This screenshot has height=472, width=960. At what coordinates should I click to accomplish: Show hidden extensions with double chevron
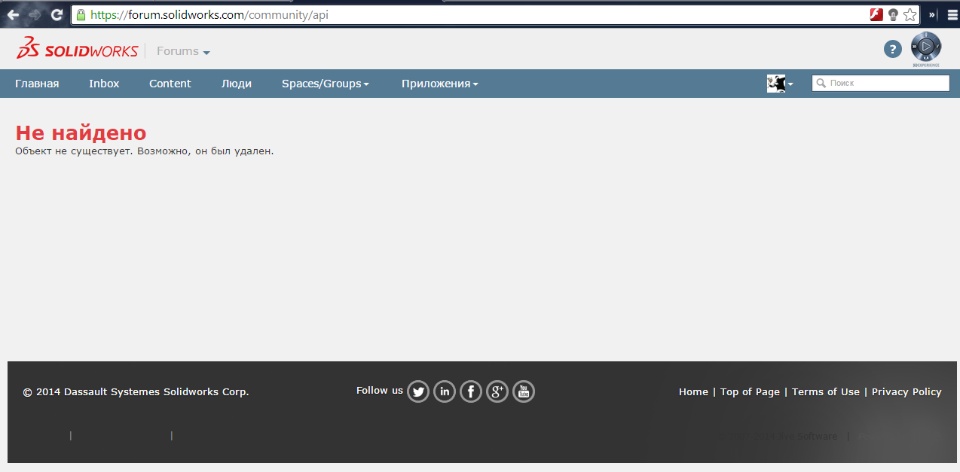point(932,15)
